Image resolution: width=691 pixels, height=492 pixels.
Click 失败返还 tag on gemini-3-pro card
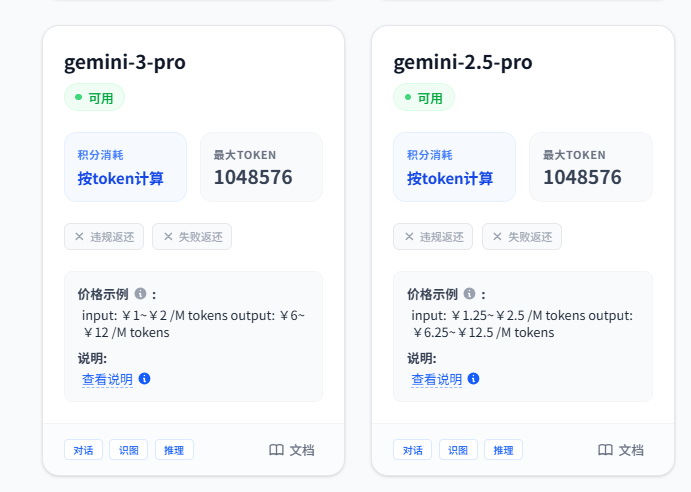[x=192, y=237]
